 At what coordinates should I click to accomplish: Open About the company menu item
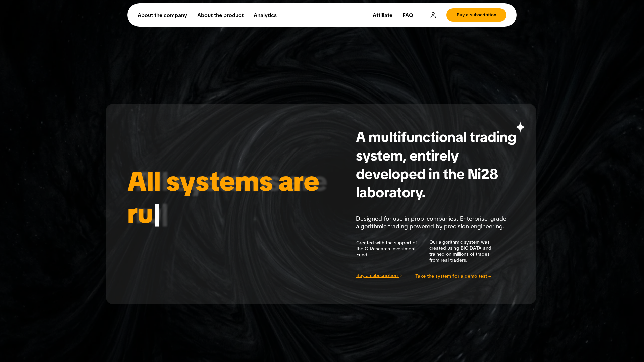(x=162, y=15)
